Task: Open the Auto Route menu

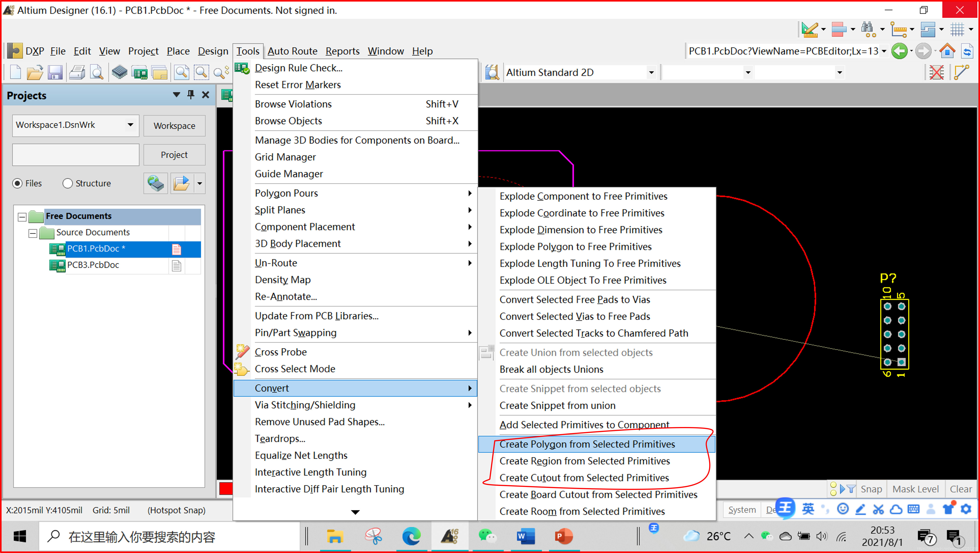Action: [x=292, y=51]
